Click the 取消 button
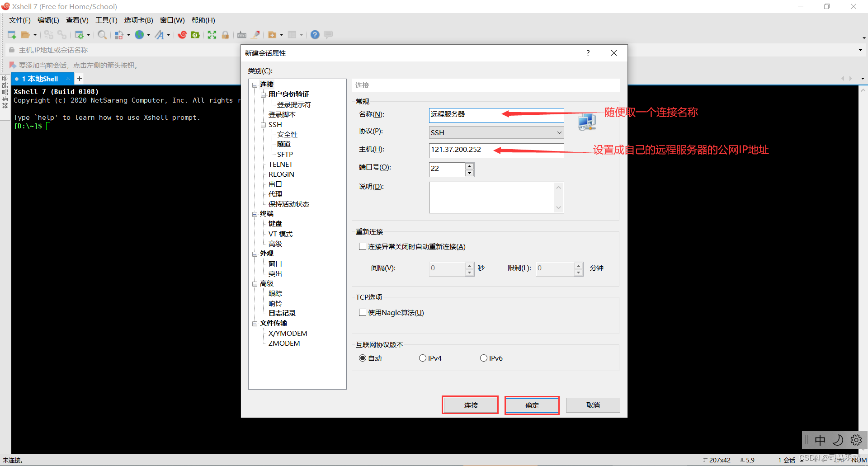Image resolution: width=868 pixels, height=466 pixels. (593, 405)
